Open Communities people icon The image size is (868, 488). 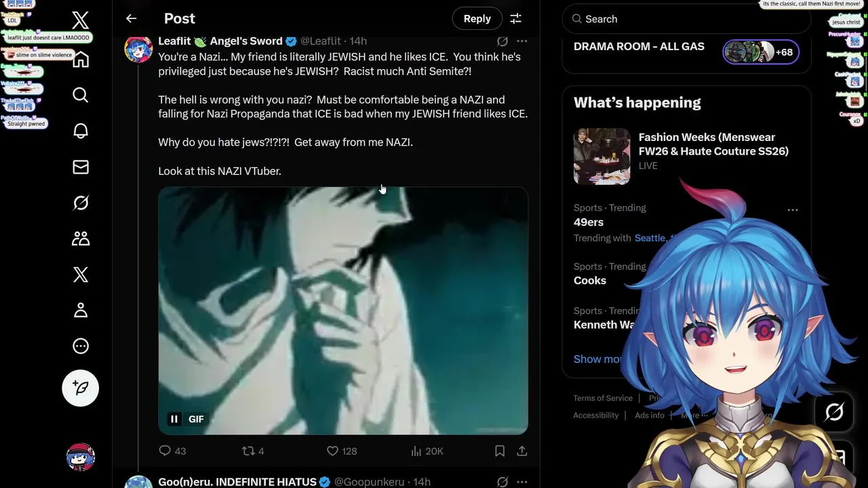(x=81, y=239)
